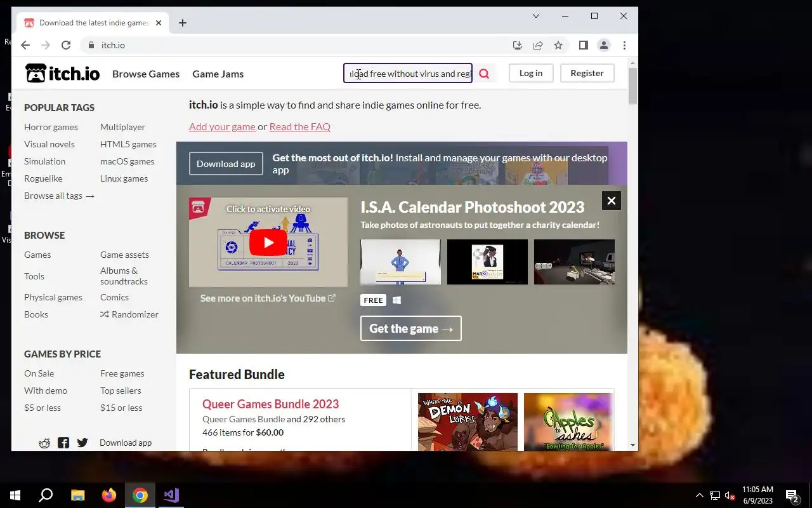Open the Chrome profile icon

point(604,45)
